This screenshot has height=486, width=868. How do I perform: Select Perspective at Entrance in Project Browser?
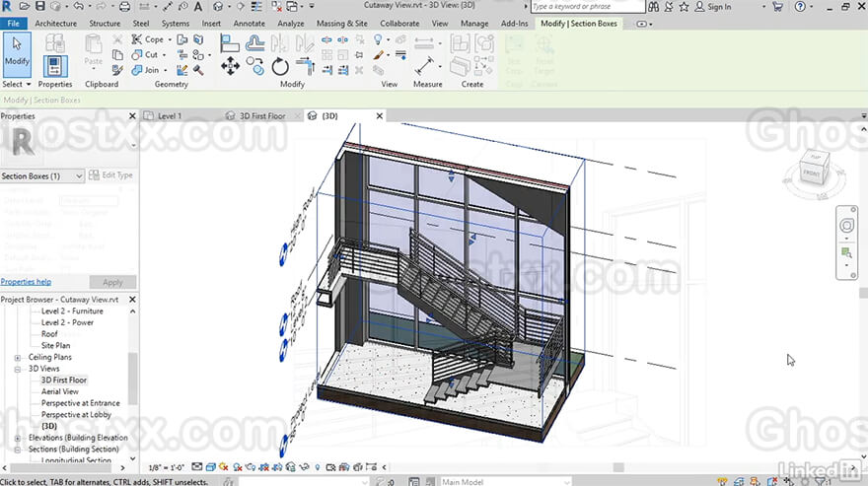click(80, 403)
